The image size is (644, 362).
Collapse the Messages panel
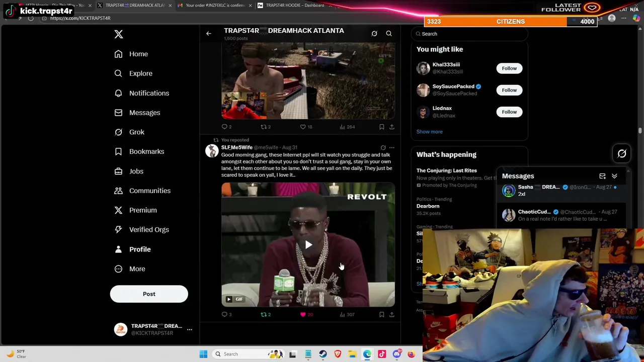coord(614,176)
